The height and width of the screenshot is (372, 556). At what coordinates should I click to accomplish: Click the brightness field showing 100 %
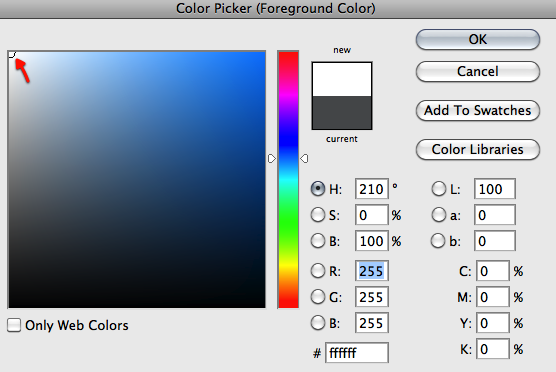(x=372, y=241)
